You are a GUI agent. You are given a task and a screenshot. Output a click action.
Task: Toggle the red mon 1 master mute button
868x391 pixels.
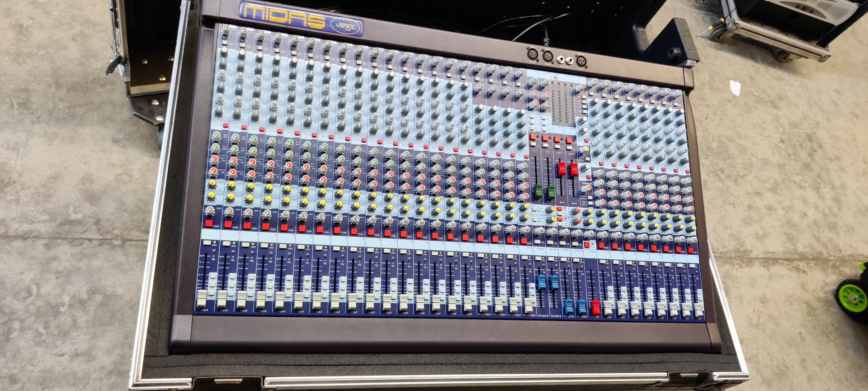point(557,139)
